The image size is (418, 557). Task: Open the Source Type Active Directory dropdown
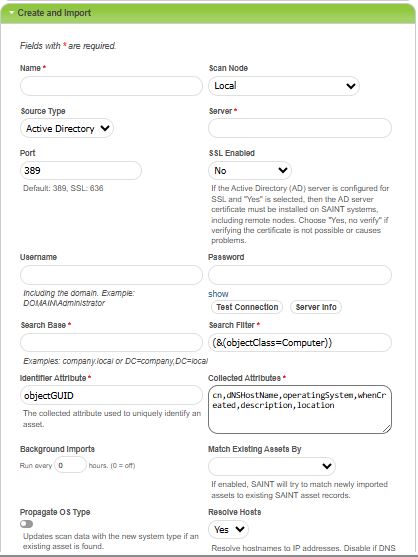(67, 128)
